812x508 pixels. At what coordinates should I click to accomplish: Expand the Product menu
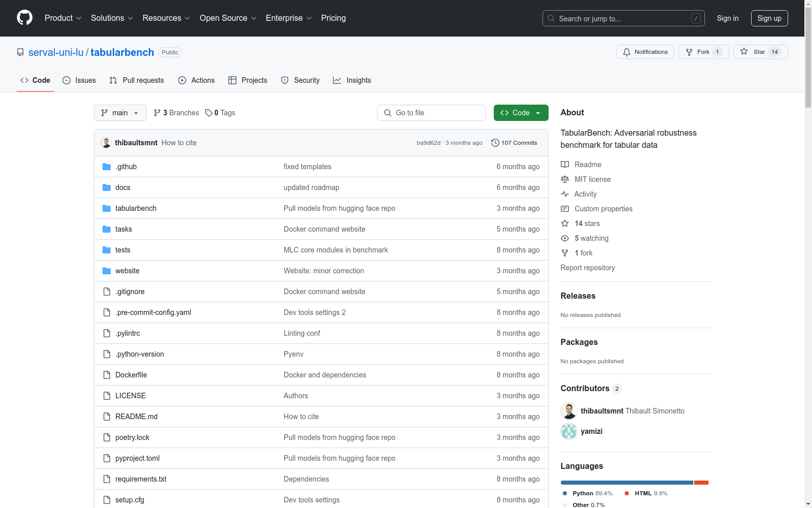(63, 18)
